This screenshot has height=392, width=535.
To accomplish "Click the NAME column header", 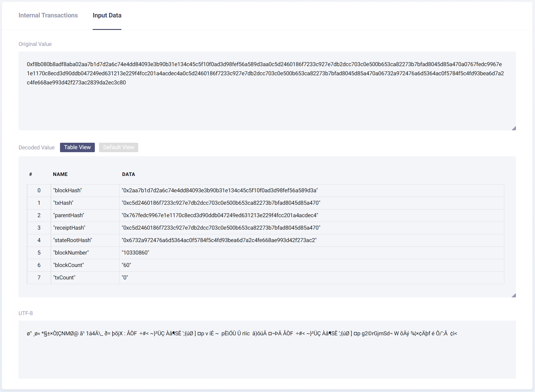I will pyautogui.click(x=60, y=174).
